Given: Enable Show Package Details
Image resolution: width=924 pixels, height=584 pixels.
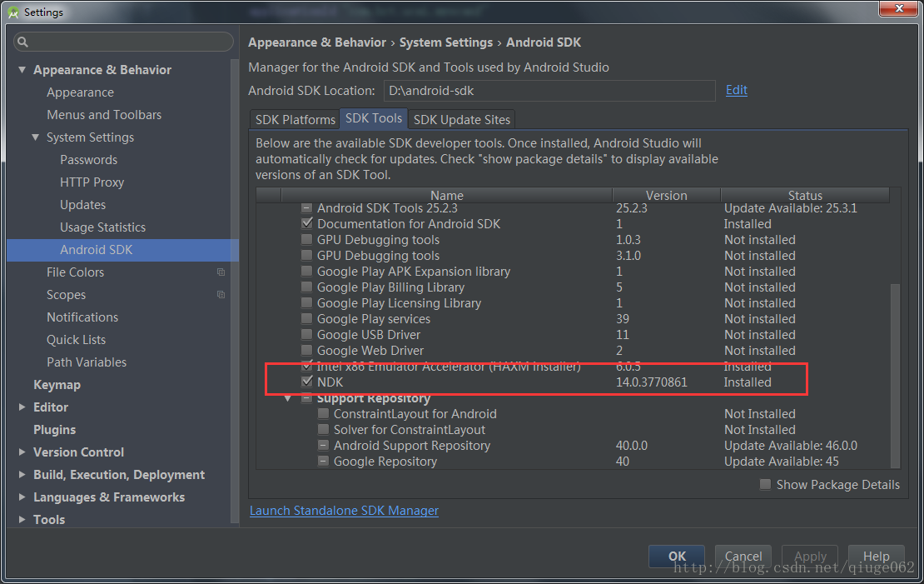Looking at the screenshot, I should tap(766, 484).
